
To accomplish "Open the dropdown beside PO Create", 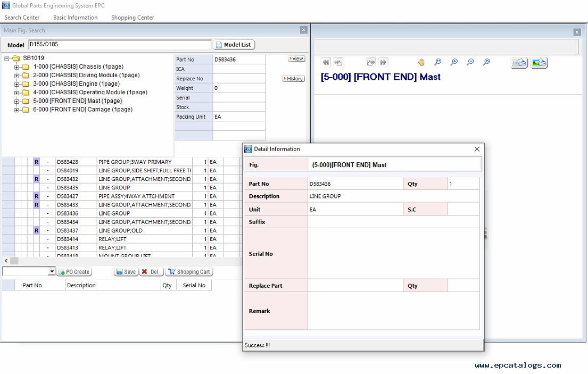I will pos(52,272).
